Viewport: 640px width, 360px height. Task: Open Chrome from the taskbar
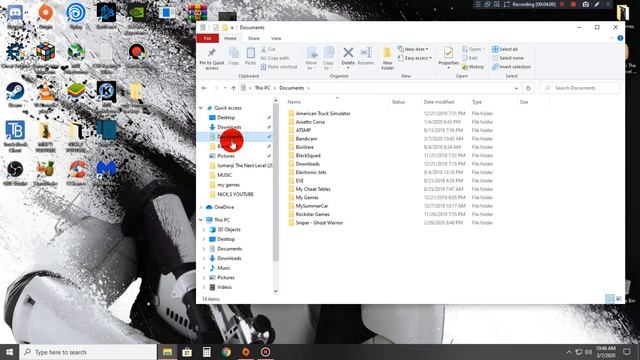point(226,352)
